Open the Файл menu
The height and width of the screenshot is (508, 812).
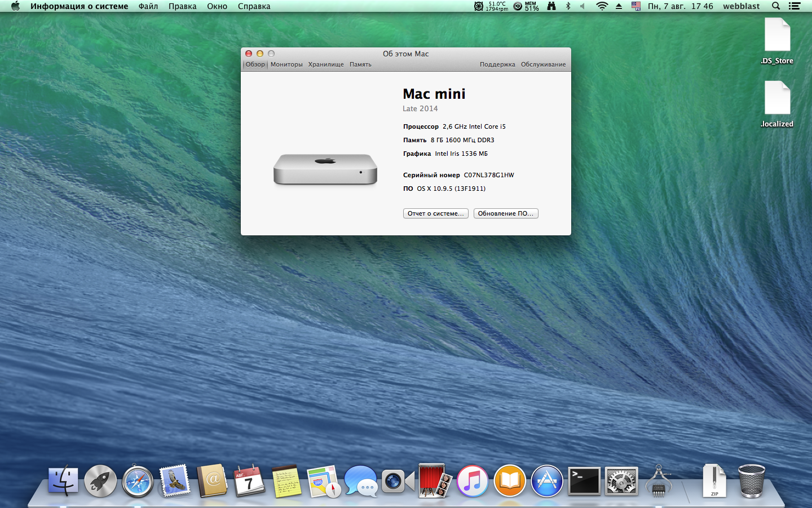pyautogui.click(x=148, y=6)
